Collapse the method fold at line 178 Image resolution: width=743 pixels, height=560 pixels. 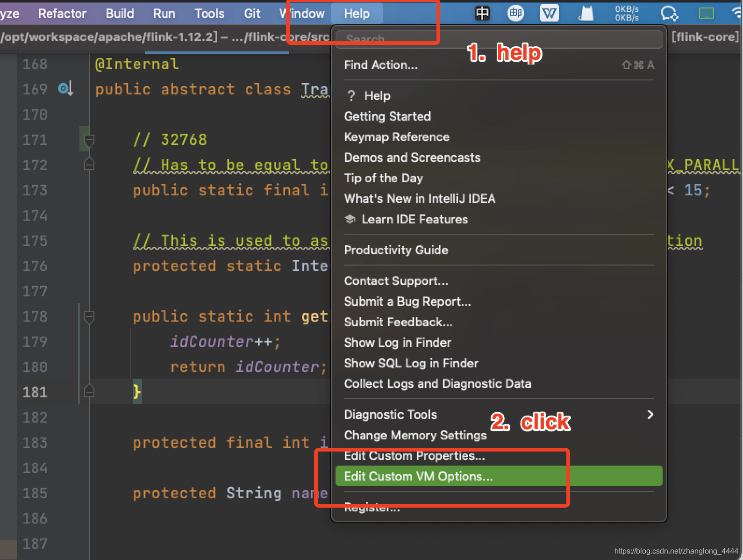[x=89, y=317]
